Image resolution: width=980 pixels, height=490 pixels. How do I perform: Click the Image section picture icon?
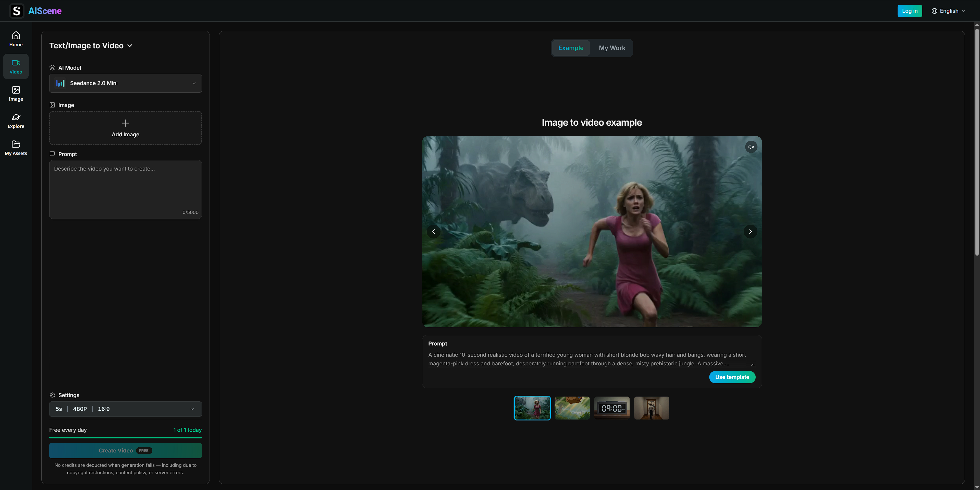point(53,105)
